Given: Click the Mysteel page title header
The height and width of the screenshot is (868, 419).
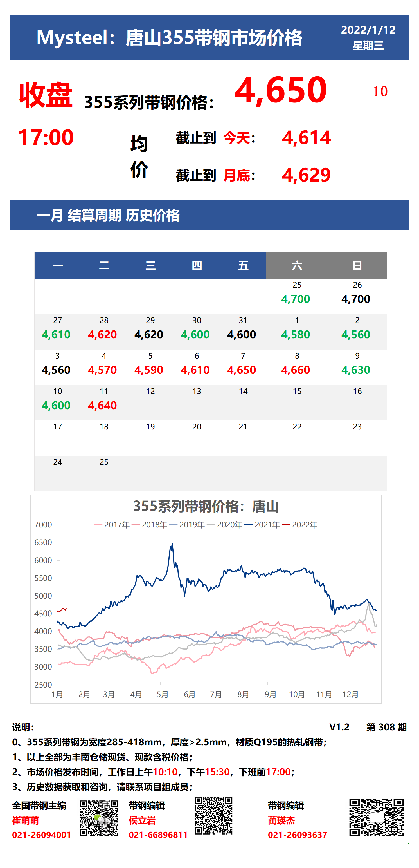Looking at the screenshot, I should tap(169, 37).
